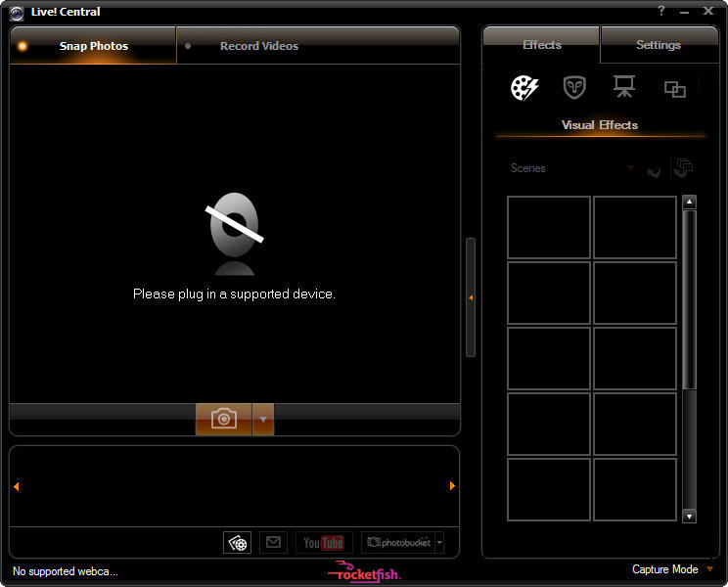Screen dimensions: 728x587
Task: Collapse the side panel with orange arrow
Action: [x=471, y=297]
